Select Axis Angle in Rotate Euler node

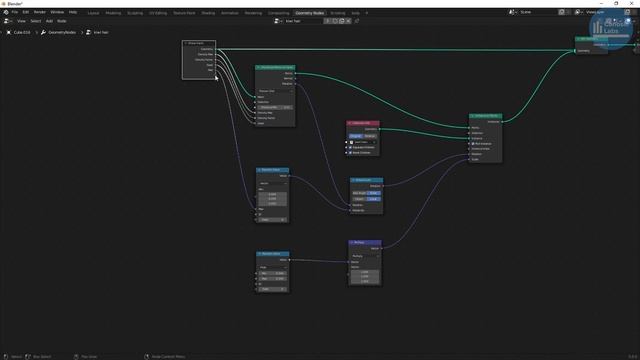(359, 193)
